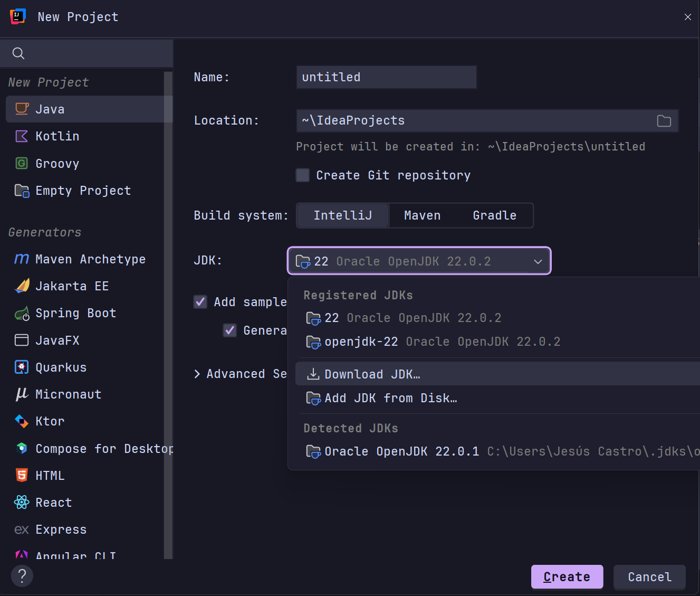The height and width of the screenshot is (596, 700).
Task: Select IntelliJ build system
Action: tap(343, 215)
